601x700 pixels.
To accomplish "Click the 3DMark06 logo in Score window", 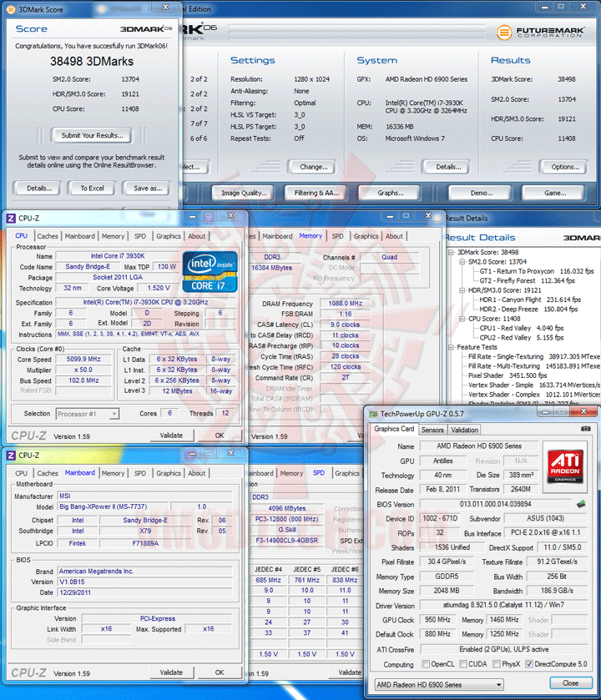I will pyautogui.click(x=146, y=29).
